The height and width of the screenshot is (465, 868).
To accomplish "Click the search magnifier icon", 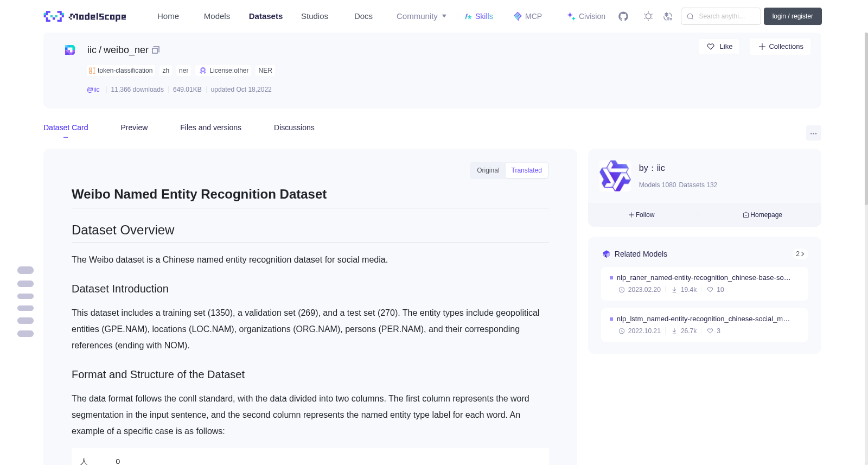I will tap(690, 16).
